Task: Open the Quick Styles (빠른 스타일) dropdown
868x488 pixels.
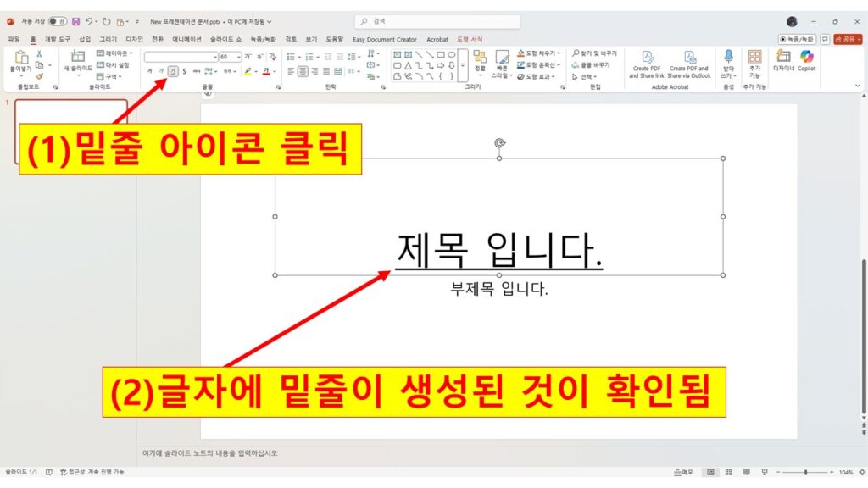Action: (502, 64)
